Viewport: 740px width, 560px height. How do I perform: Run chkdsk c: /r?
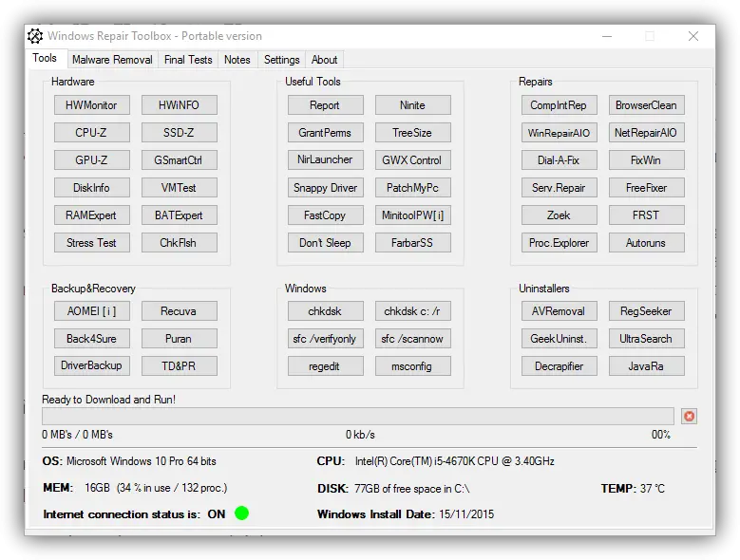[413, 311]
